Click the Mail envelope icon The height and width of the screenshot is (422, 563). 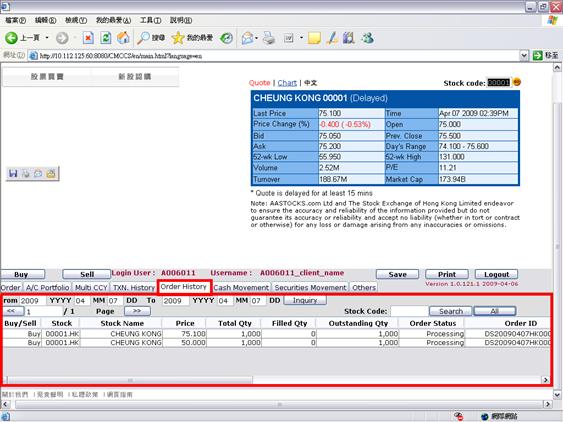[247, 38]
